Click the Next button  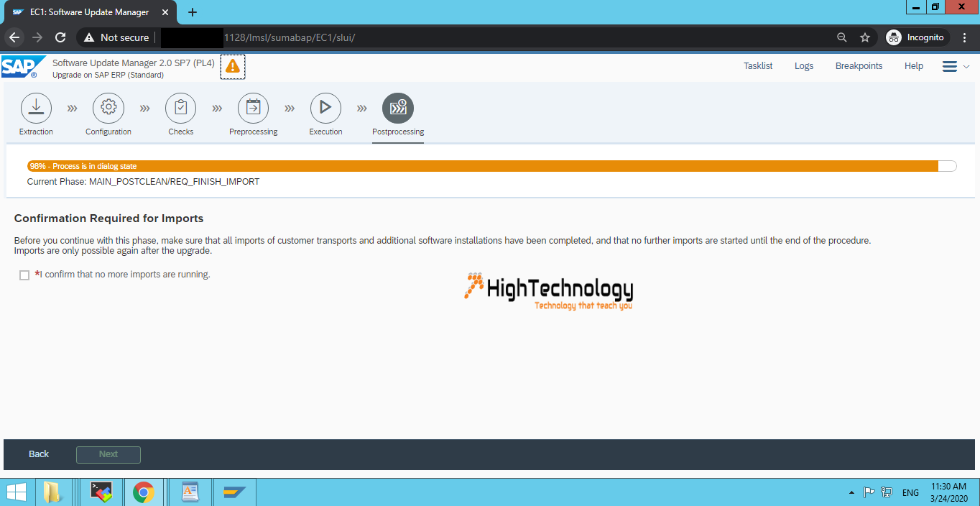pos(108,454)
